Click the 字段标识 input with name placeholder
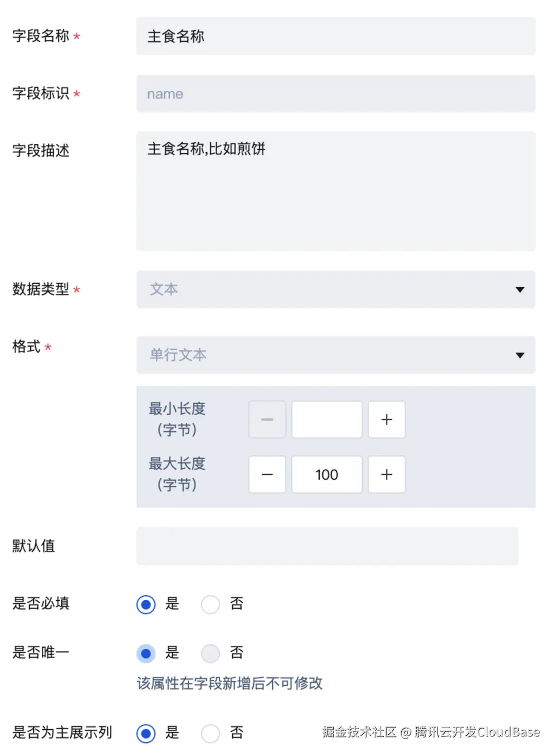The height and width of the screenshot is (756, 557). 335,93
